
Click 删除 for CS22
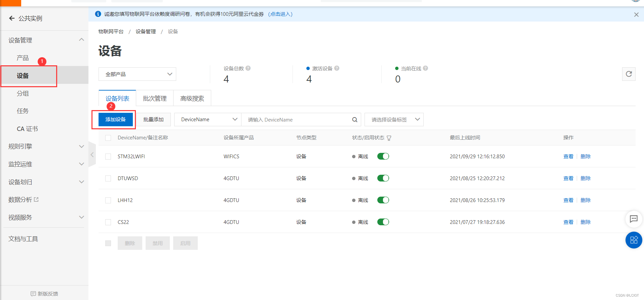click(x=585, y=222)
